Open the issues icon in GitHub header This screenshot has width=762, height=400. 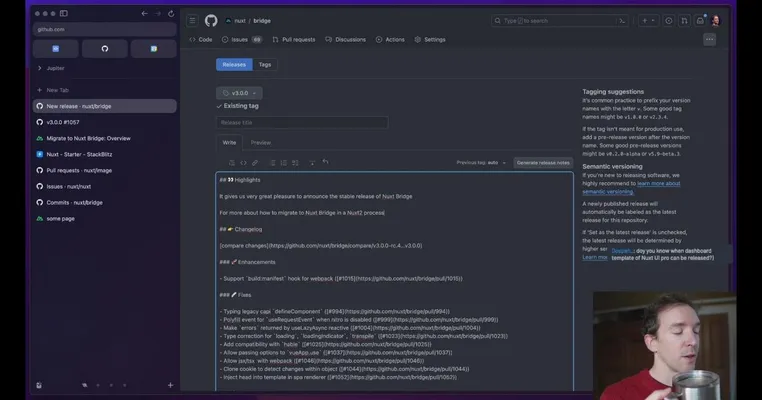click(669, 20)
